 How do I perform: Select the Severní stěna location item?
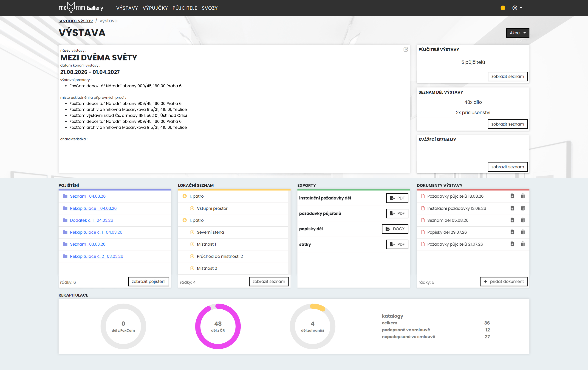click(x=210, y=232)
